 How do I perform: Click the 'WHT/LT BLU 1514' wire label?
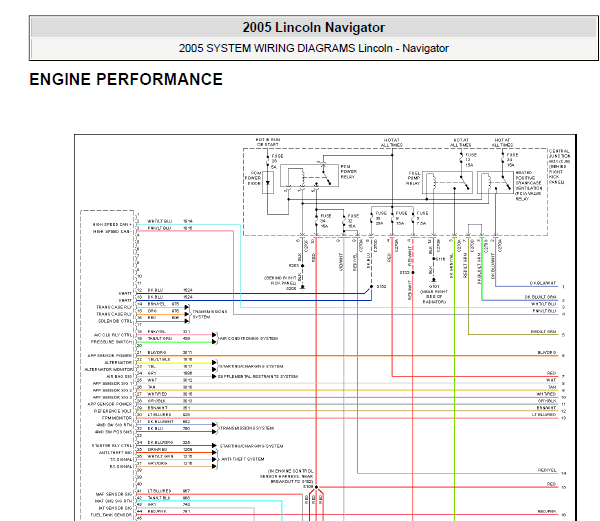click(x=170, y=221)
